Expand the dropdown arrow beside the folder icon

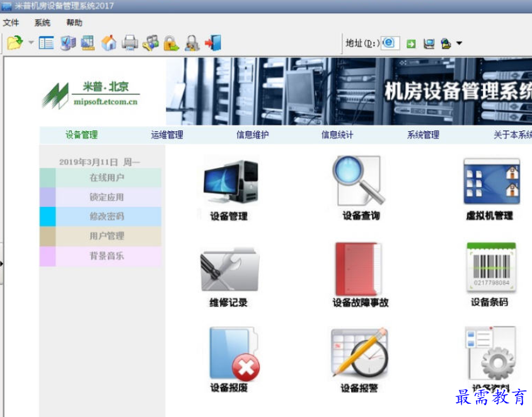coord(31,43)
